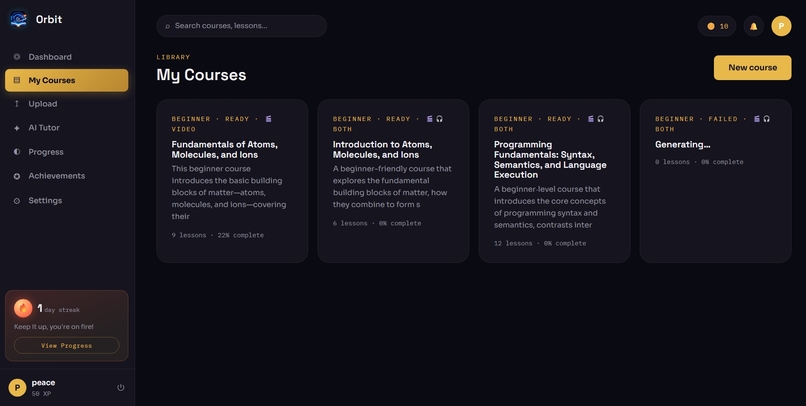Viewport: 806px width, 406px height.
Task: Open Fundamentals of Atoms, Molecules, and Ions course
Action: (232, 181)
